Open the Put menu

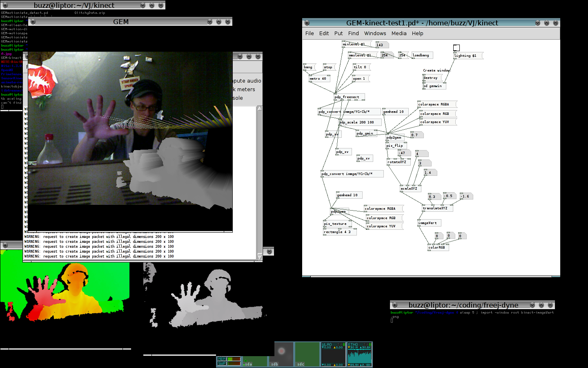(x=339, y=34)
